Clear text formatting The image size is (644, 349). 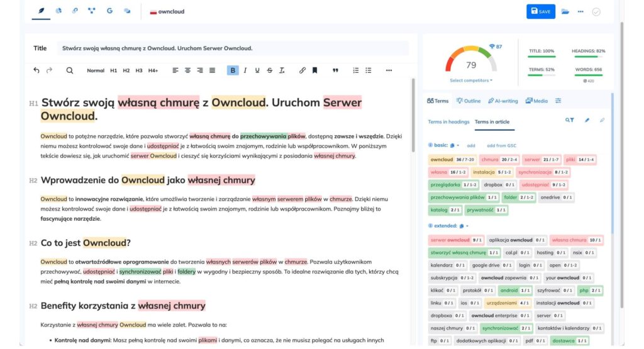tap(282, 70)
